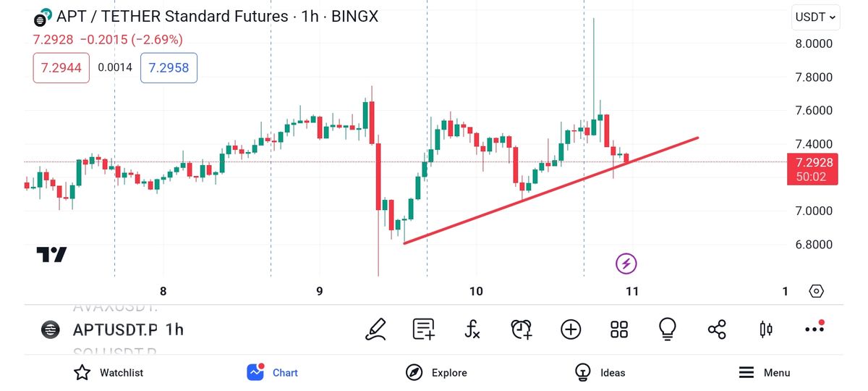Open the lightbulb ideas icon in toolbar

tap(667, 329)
